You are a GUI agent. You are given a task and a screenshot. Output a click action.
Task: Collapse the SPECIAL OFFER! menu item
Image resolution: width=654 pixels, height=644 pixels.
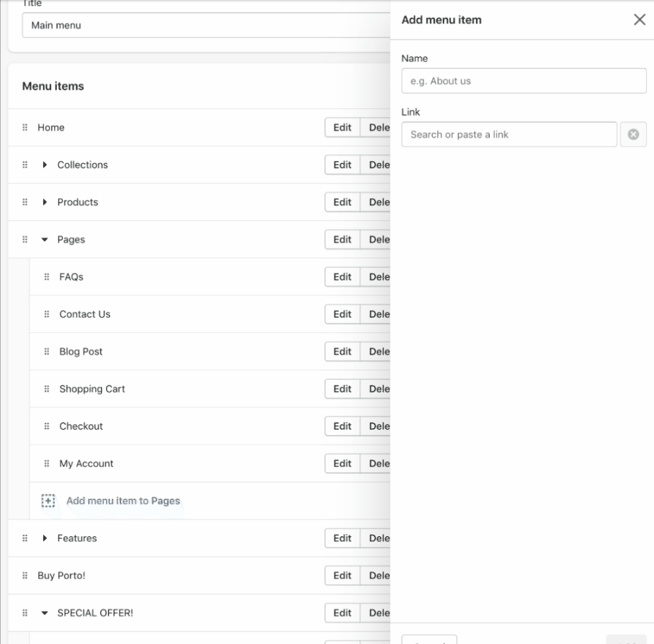click(45, 613)
